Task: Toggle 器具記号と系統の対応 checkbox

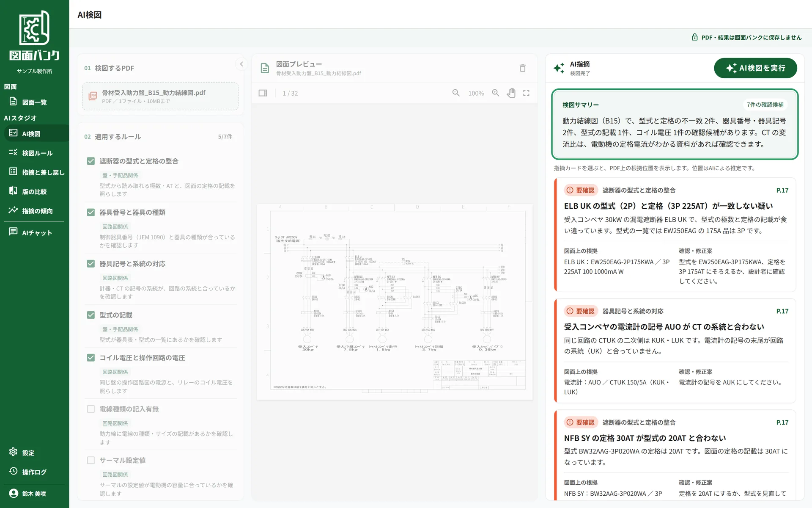Action: (91, 264)
